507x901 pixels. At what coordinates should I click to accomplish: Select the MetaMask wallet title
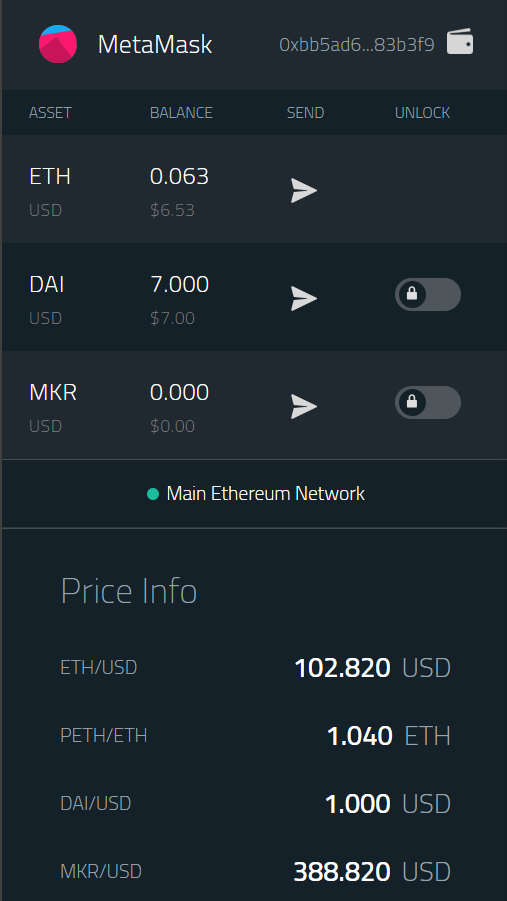pyautogui.click(x=155, y=44)
